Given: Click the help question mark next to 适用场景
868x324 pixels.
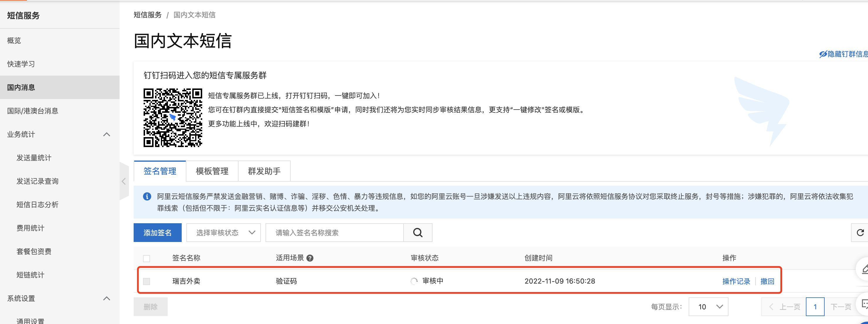Looking at the screenshot, I should 310,258.
